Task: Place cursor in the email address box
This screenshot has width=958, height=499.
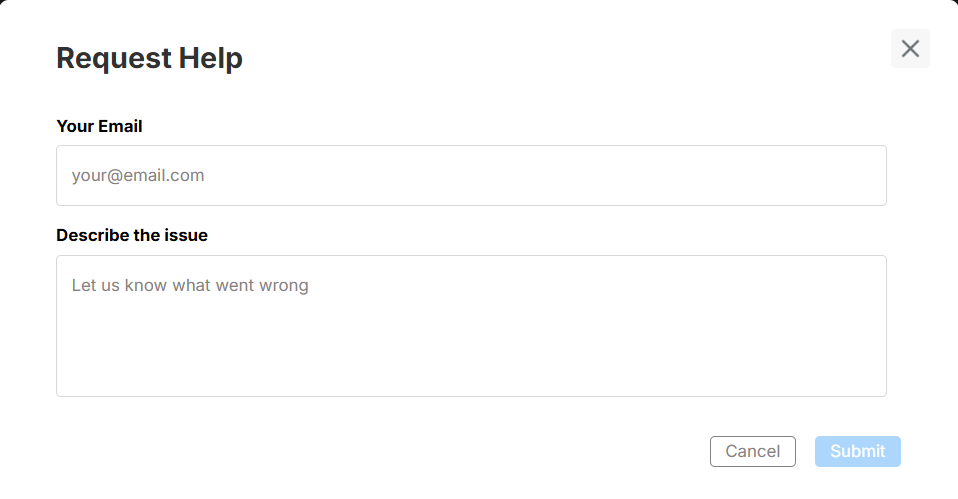Action: click(x=471, y=176)
